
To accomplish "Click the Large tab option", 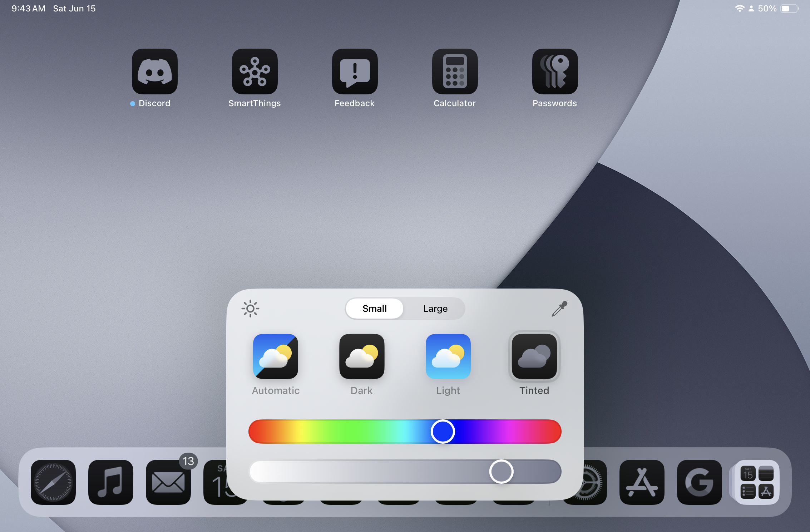I will [435, 307].
